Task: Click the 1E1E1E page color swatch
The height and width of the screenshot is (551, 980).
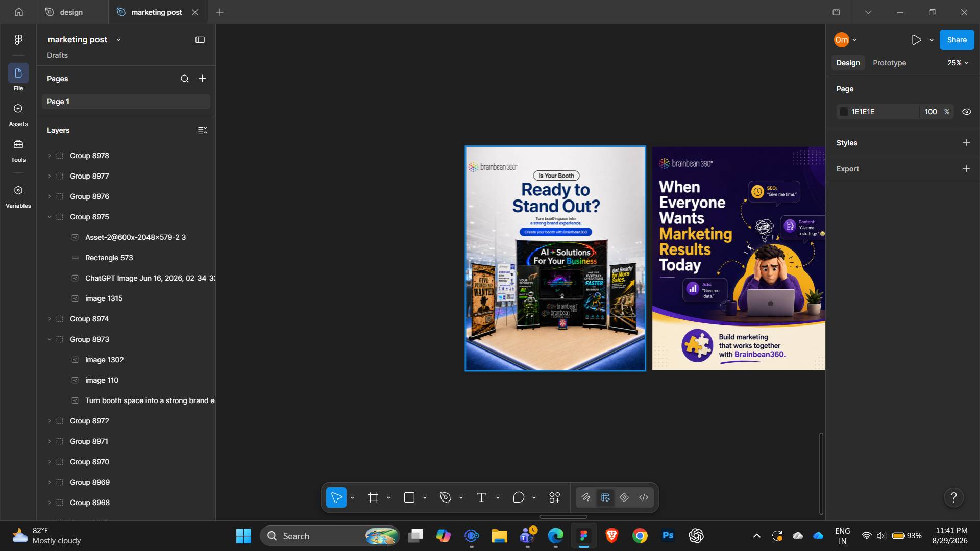Action: (844, 112)
